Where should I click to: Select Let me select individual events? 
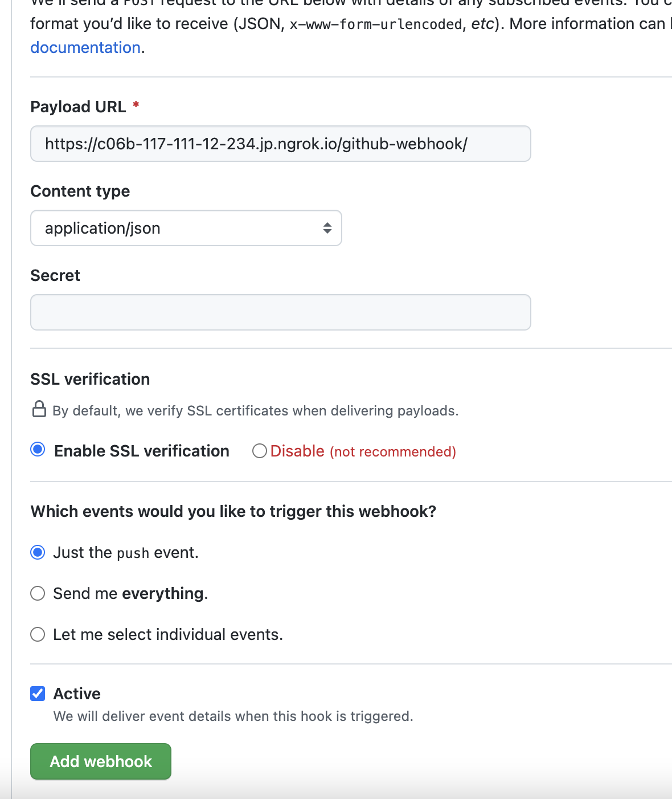pos(38,634)
